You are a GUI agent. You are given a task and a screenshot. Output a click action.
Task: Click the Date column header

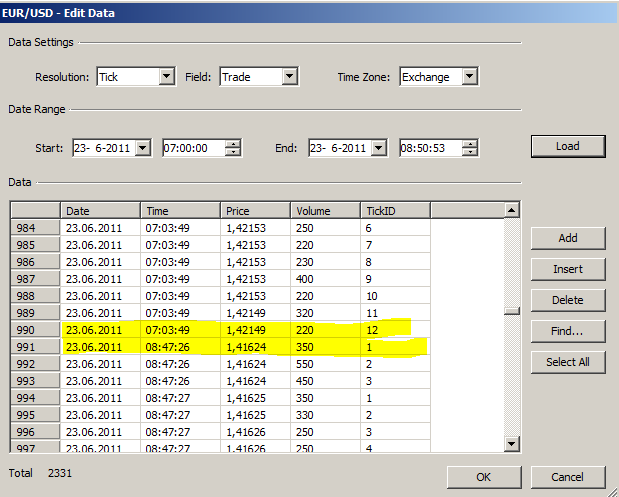[100, 211]
